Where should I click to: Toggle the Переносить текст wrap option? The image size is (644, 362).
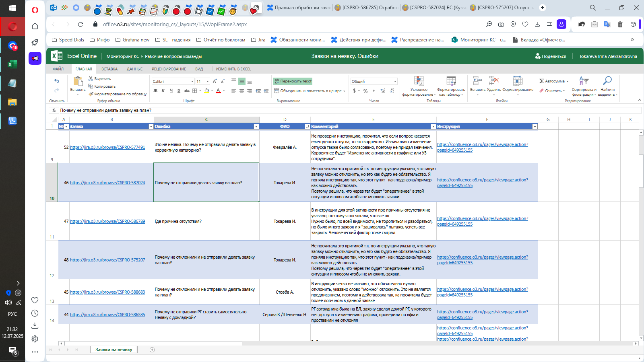(293, 81)
